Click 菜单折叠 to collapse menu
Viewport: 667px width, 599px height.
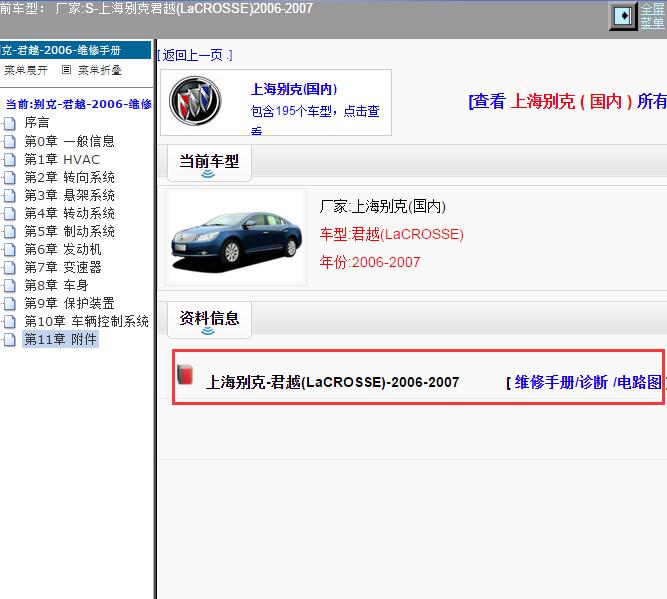tap(100, 70)
